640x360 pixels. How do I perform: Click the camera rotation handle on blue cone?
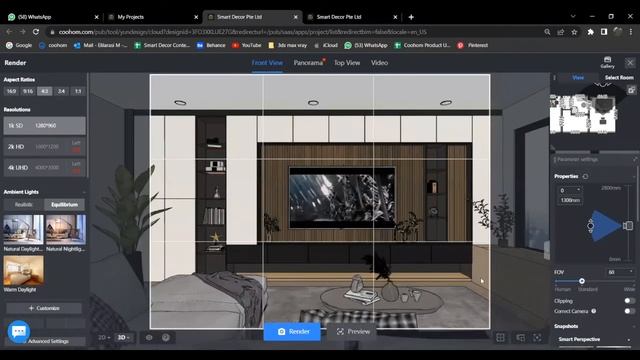590,225
